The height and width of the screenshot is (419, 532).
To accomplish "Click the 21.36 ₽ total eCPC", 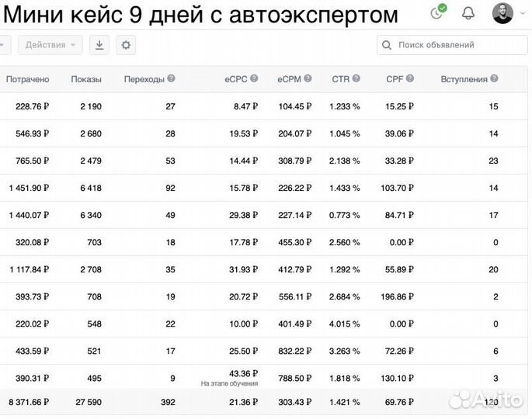I will (244, 402).
